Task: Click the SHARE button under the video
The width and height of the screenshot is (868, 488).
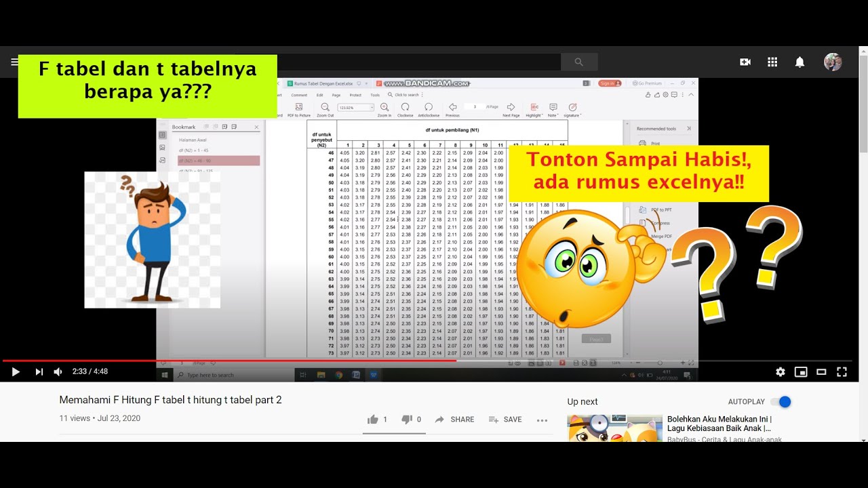Action: click(x=454, y=420)
